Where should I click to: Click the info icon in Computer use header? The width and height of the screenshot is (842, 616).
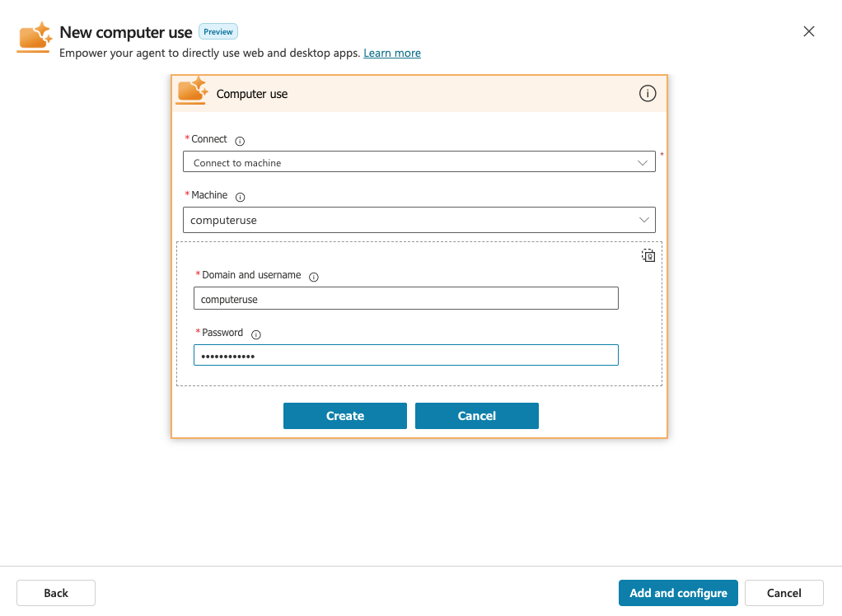click(648, 94)
